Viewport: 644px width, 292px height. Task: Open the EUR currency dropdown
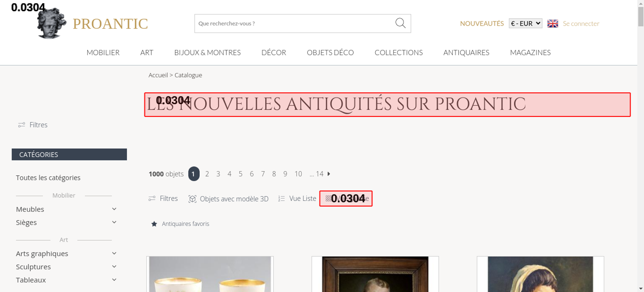point(526,23)
